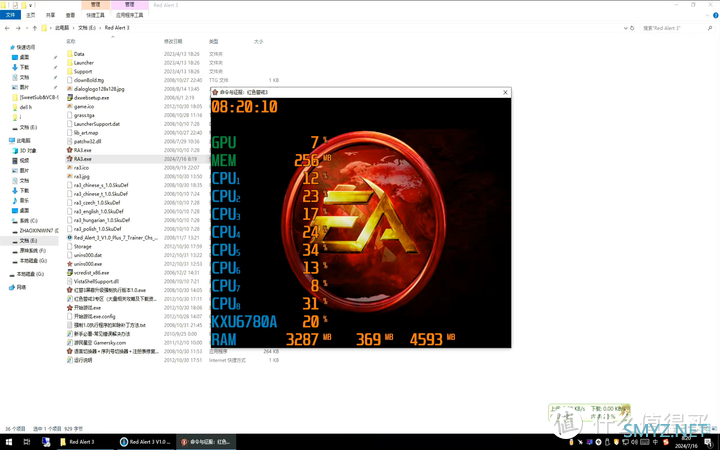This screenshot has width=720, height=450.
Task: Open the 快捷工具 ribbon tab
Action: click(x=96, y=15)
